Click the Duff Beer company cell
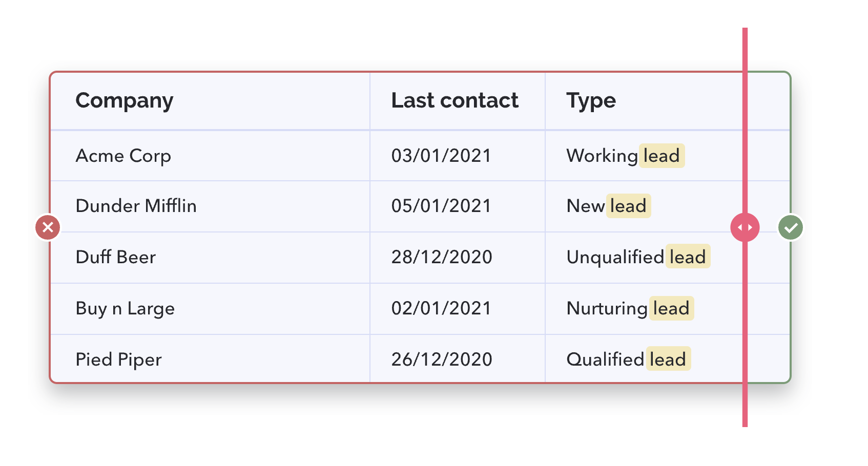Image resolution: width=868 pixels, height=466 pixels. [210, 258]
